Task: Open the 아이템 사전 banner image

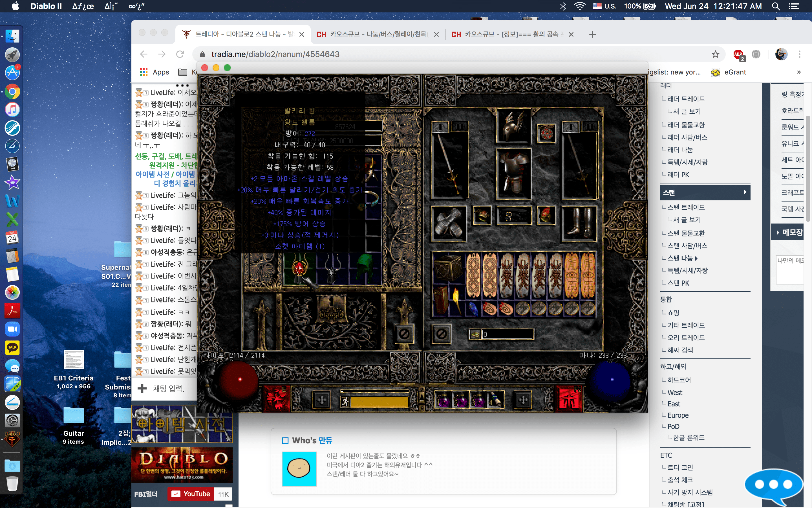Action: coord(182,424)
